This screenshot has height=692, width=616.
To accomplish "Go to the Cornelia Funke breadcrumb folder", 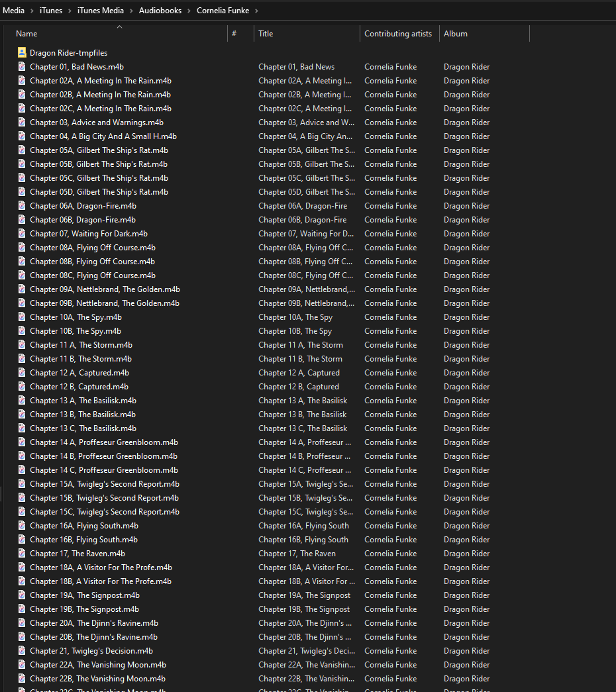I will [223, 11].
